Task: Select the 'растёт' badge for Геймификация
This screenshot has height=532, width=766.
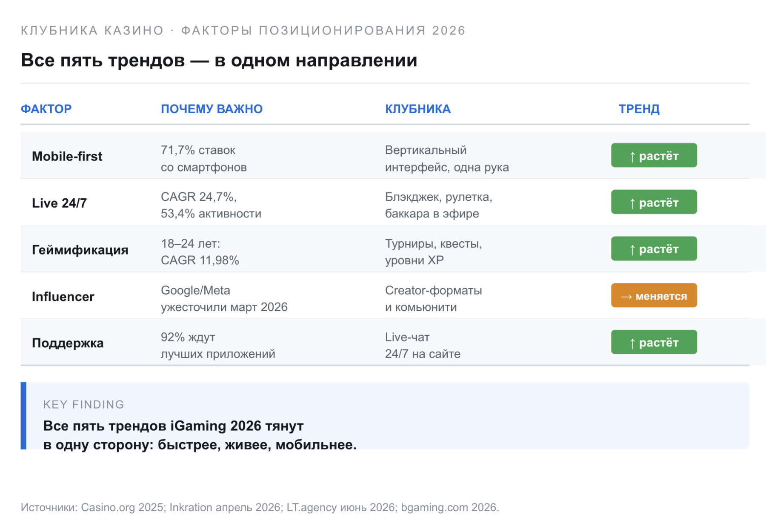Action: (x=654, y=249)
